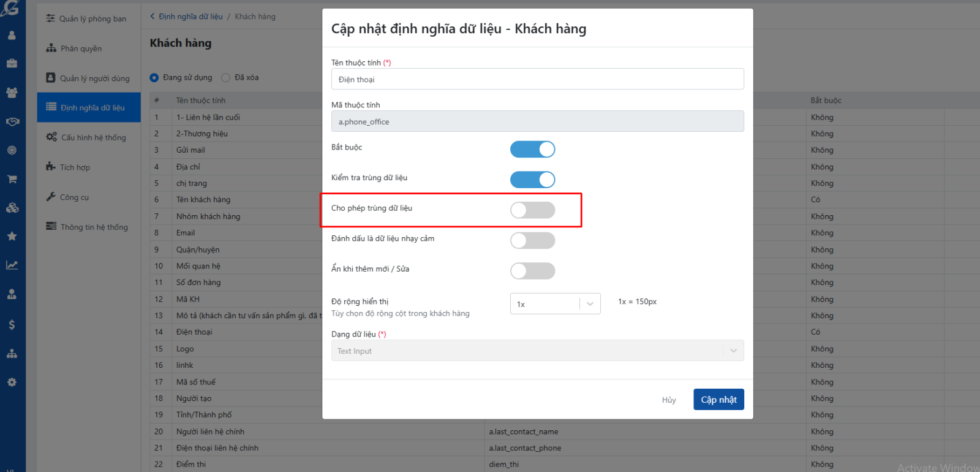Open the group of users icon
This screenshot has width=980, height=472.
click(12, 93)
